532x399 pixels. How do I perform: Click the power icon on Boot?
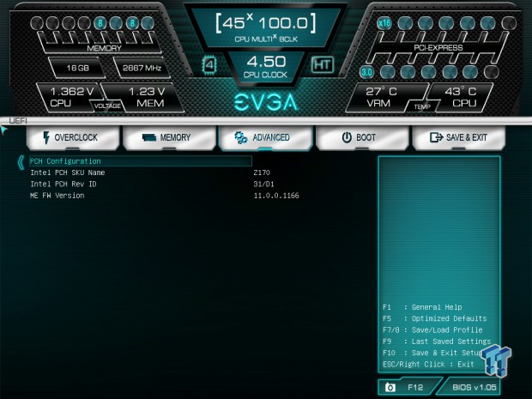pyautogui.click(x=347, y=137)
